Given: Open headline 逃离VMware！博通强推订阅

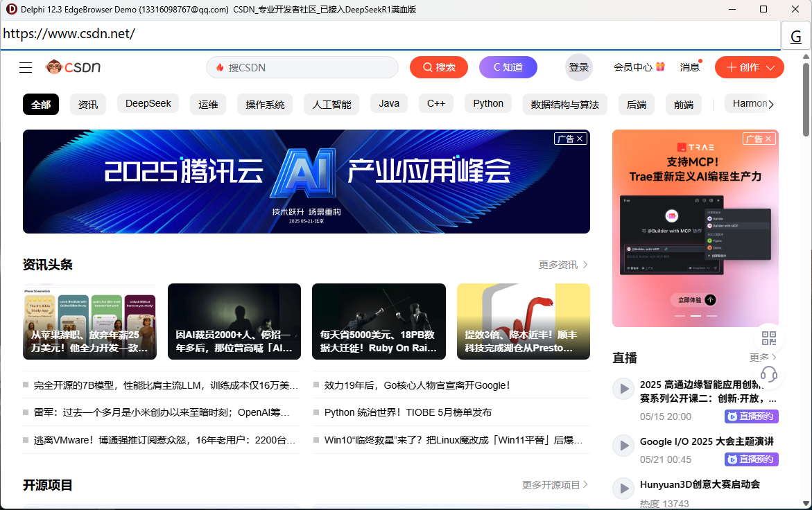Looking at the screenshot, I should click(164, 440).
